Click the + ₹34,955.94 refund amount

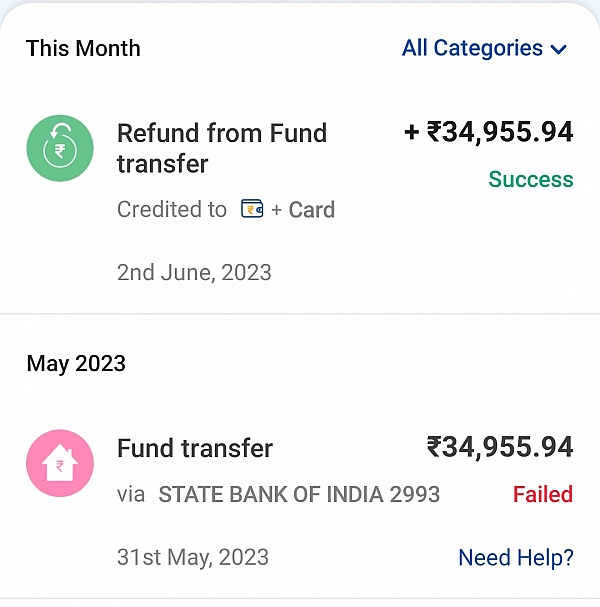click(x=489, y=132)
